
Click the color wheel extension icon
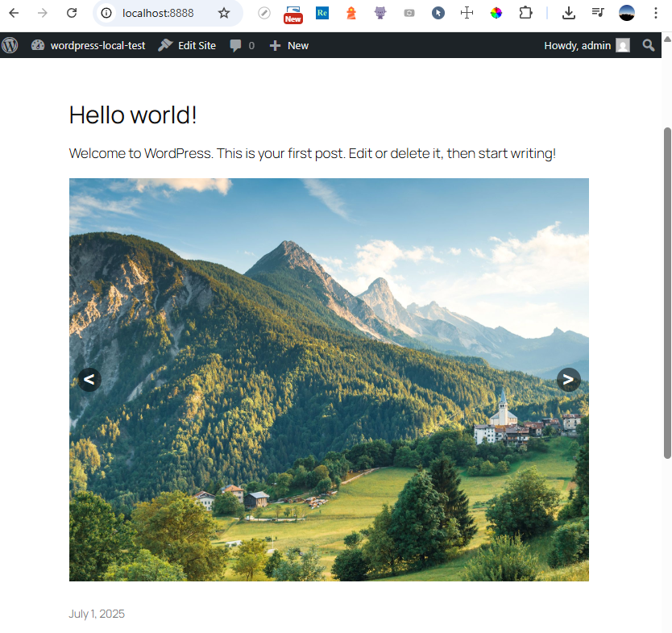pyautogui.click(x=496, y=13)
